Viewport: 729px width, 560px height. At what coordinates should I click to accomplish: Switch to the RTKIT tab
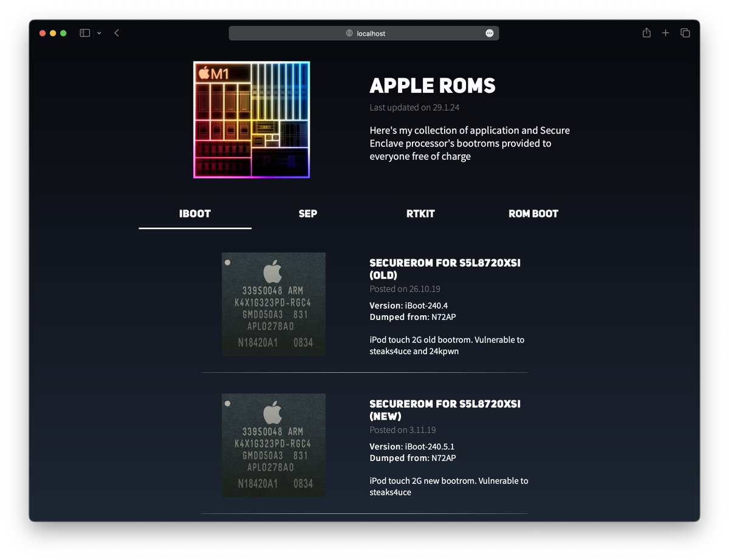420,214
